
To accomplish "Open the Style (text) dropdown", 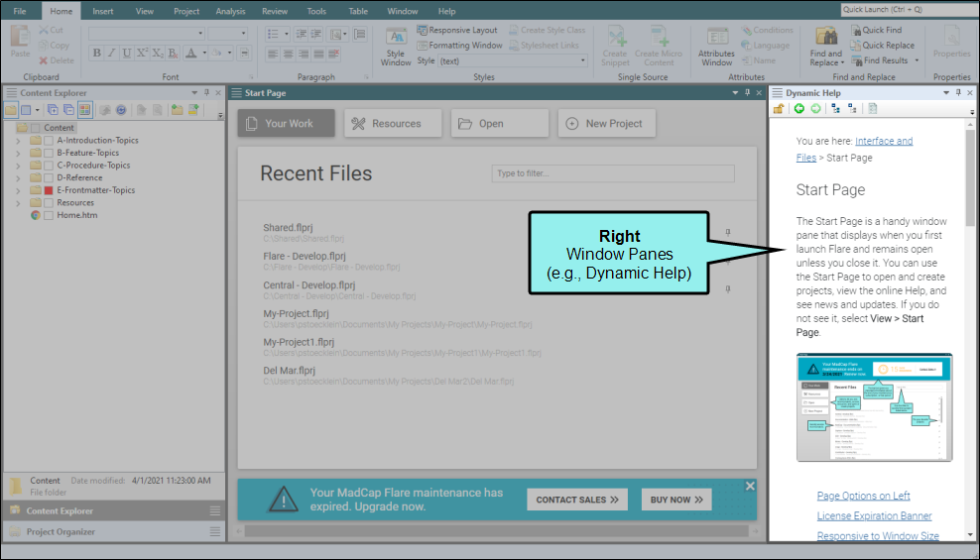I will (x=583, y=60).
